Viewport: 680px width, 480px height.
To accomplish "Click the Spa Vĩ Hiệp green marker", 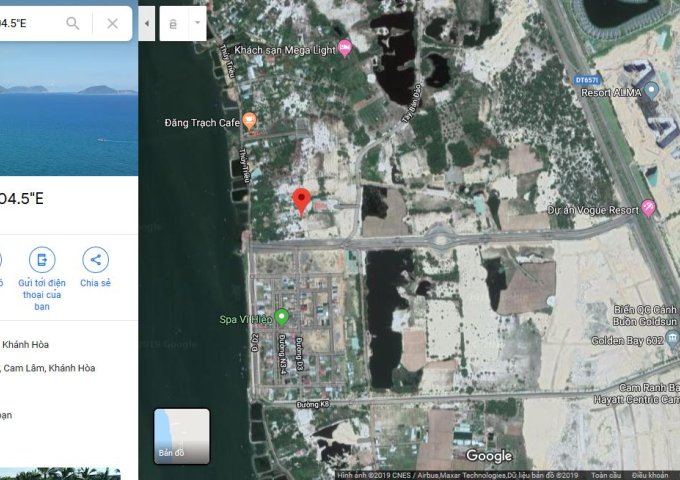I will [x=282, y=317].
